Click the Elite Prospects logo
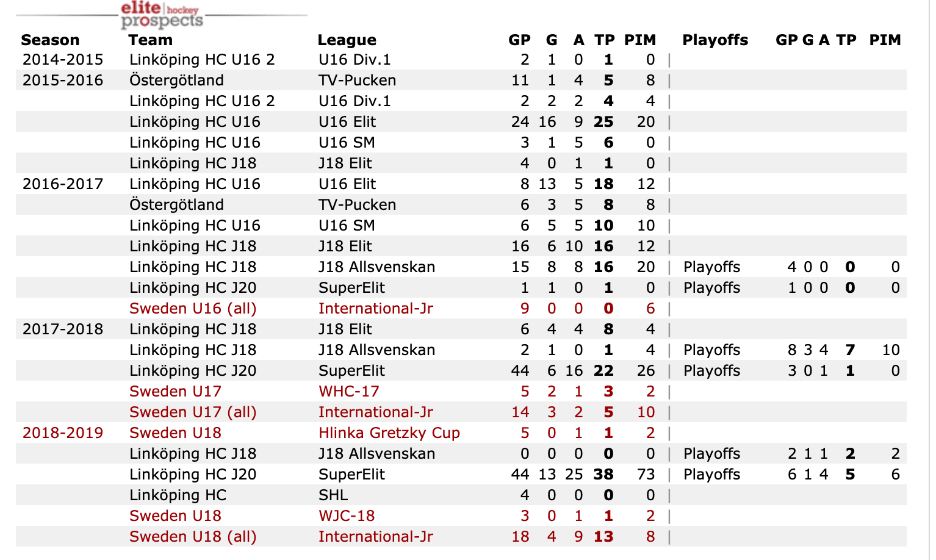 162,15
